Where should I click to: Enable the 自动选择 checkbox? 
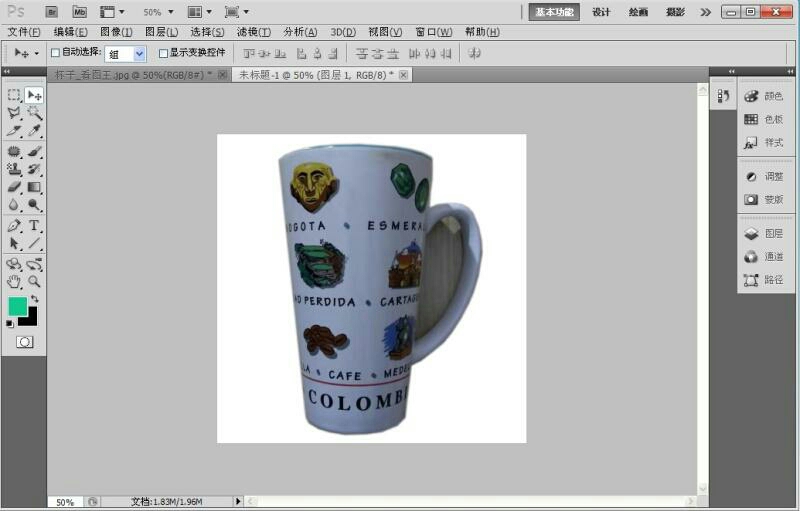[x=56, y=53]
